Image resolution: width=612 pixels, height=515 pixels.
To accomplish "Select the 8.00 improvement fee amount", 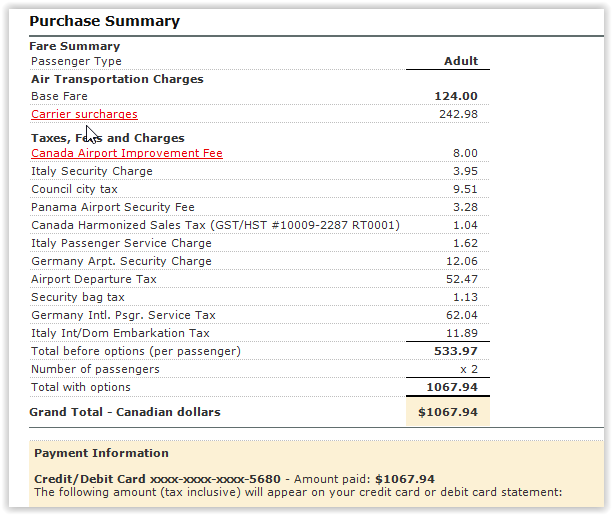I will coord(465,153).
